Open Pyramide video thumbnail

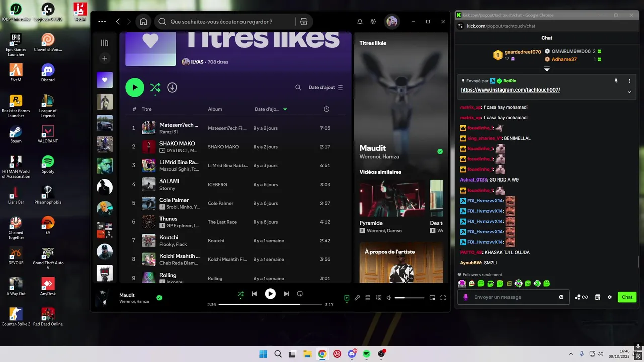pos(392,198)
